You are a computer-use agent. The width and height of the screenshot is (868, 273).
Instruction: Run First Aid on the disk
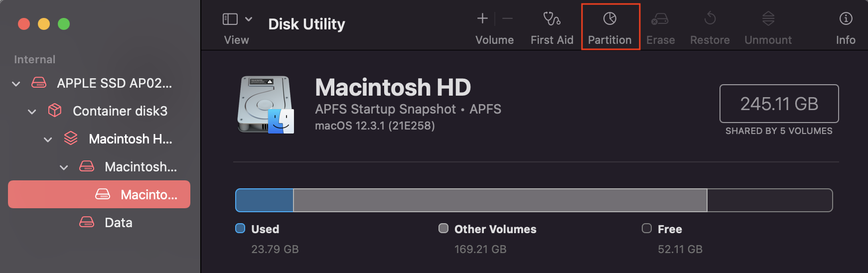pyautogui.click(x=552, y=27)
